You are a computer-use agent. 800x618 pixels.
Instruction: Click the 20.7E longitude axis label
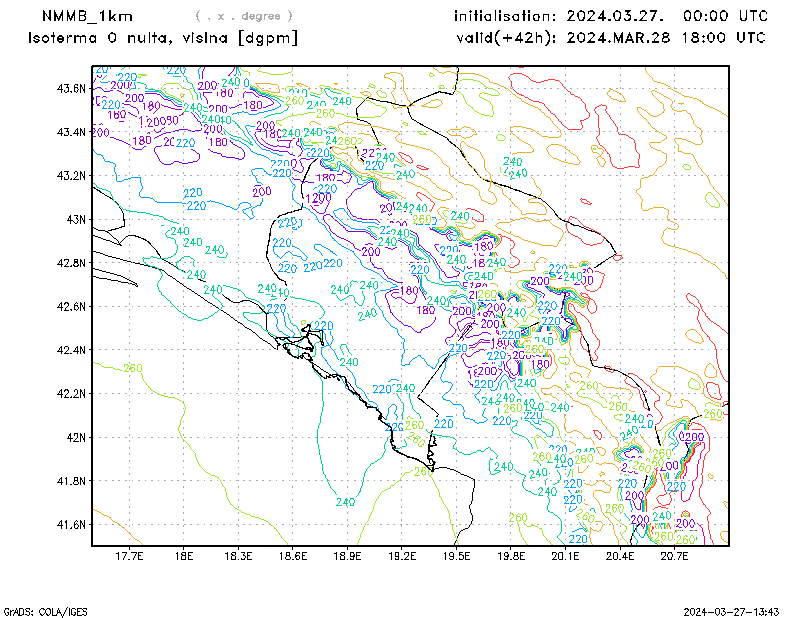(674, 556)
